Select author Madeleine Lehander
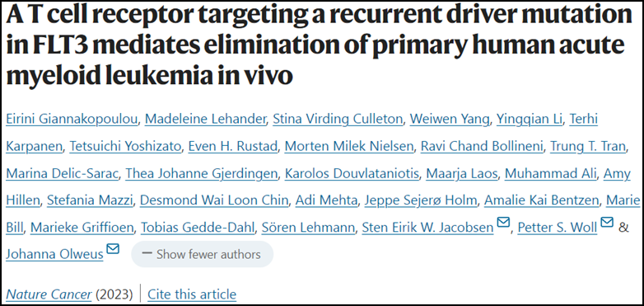This screenshot has height=306, width=644. click(206, 120)
